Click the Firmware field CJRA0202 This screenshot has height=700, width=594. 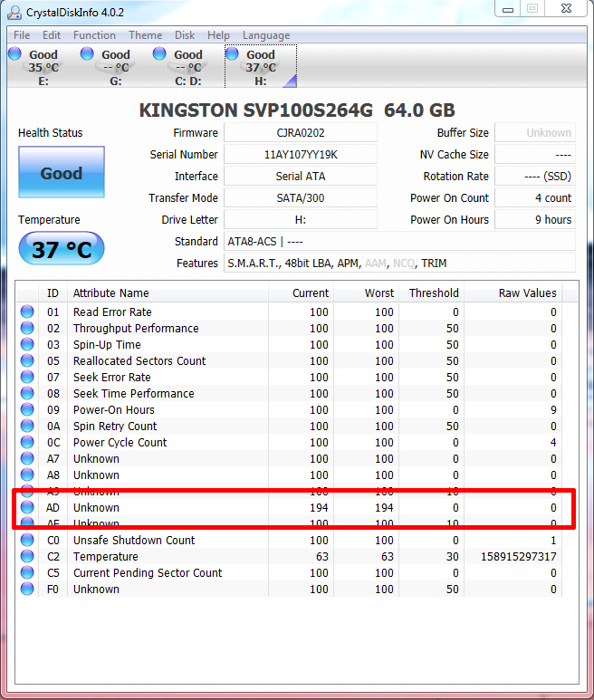[x=301, y=132]
